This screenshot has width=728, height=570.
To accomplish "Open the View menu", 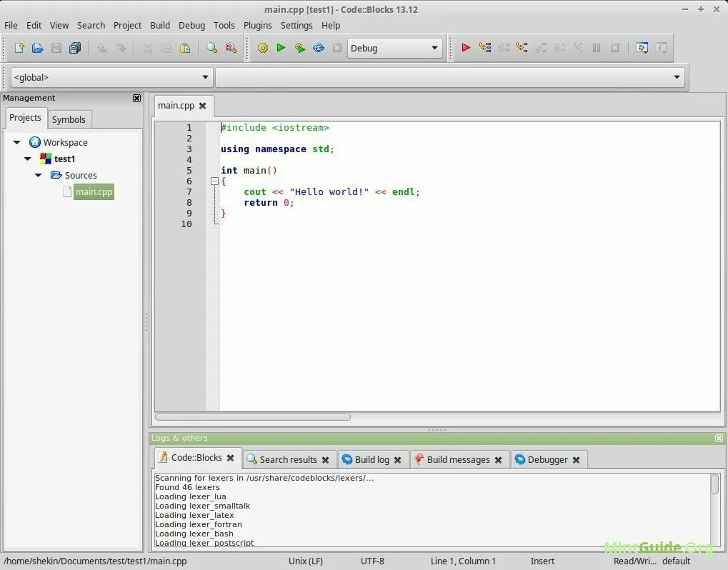I will coord(59,26).
